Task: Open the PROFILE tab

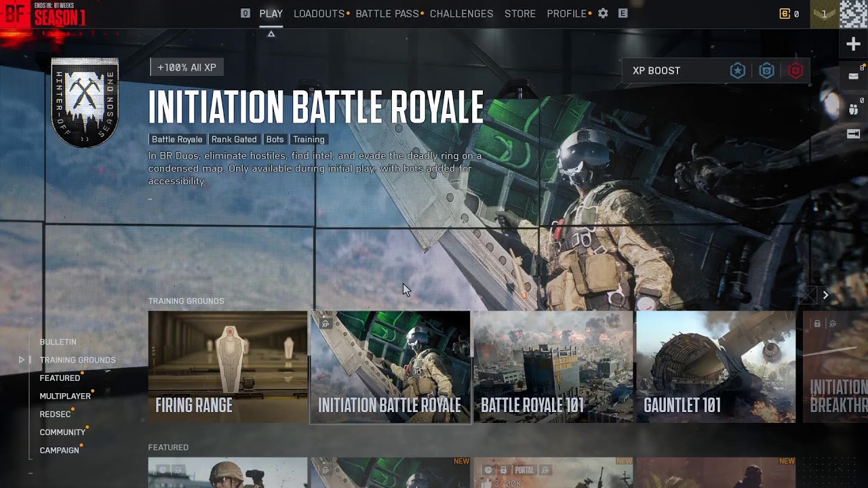Action: tap(566, 14)
